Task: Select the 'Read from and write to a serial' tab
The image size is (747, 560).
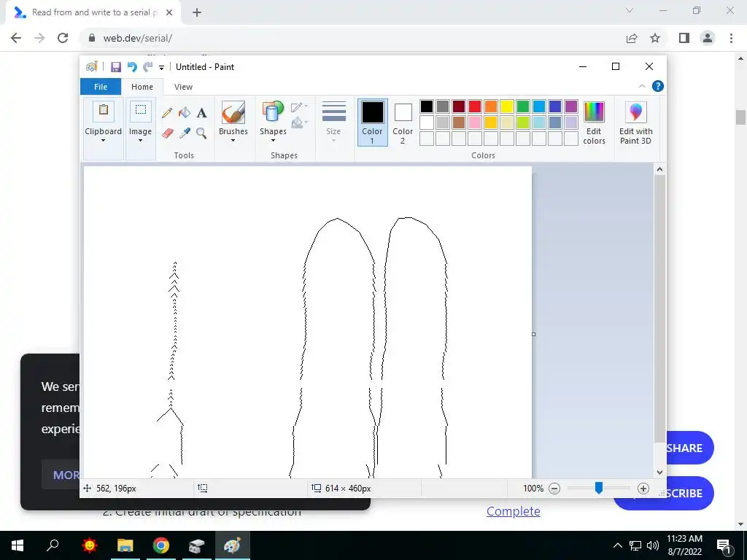Action: [x=93, y=13]
